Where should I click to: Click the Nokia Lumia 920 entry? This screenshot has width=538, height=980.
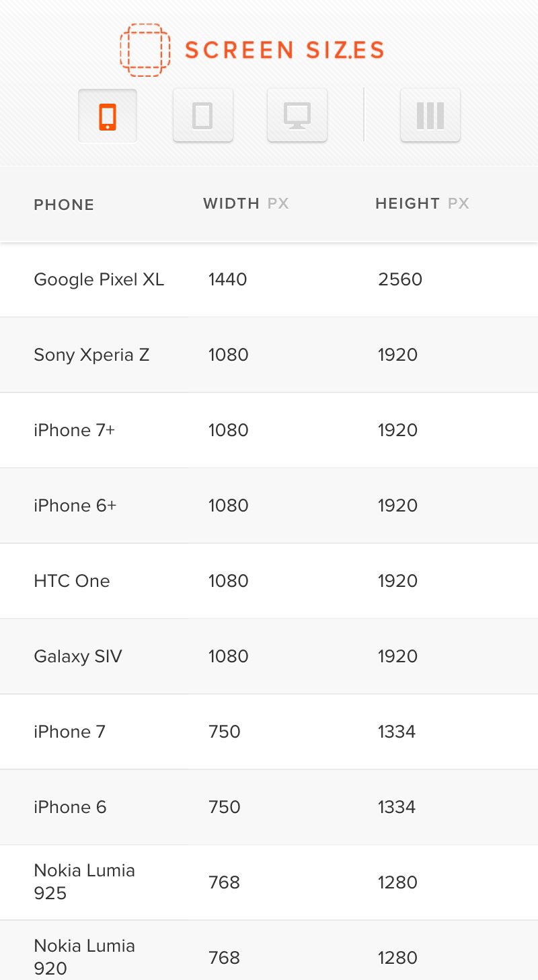[84, 957]
